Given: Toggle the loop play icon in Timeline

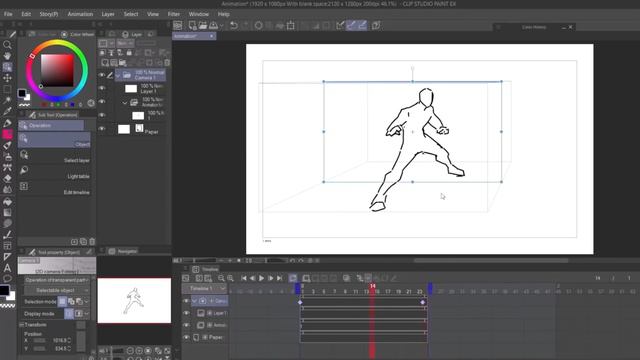Looking at the screenshot, I should [x=293, y=278].
